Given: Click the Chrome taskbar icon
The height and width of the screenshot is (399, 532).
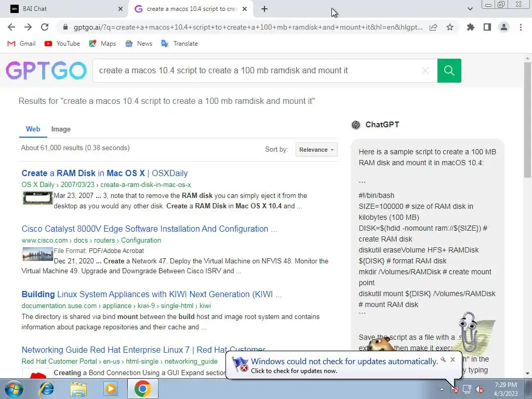Looking at the screenshot, I should 142,389.
